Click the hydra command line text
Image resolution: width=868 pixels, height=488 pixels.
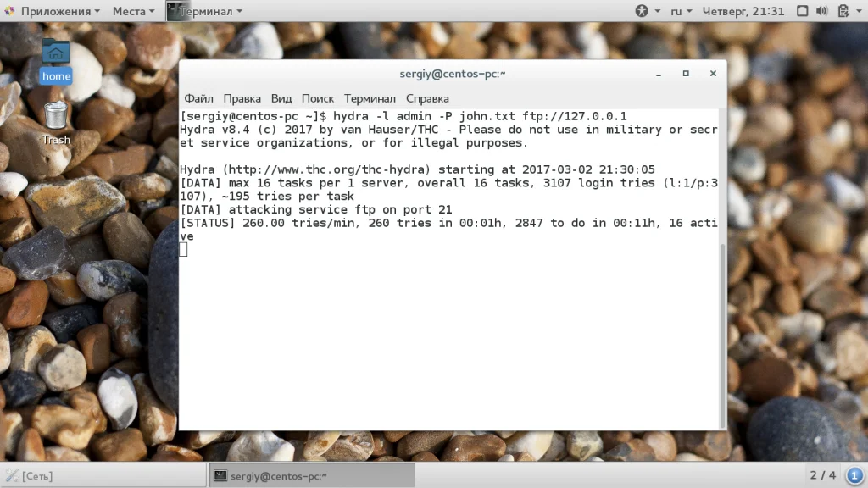pos(480,116)
